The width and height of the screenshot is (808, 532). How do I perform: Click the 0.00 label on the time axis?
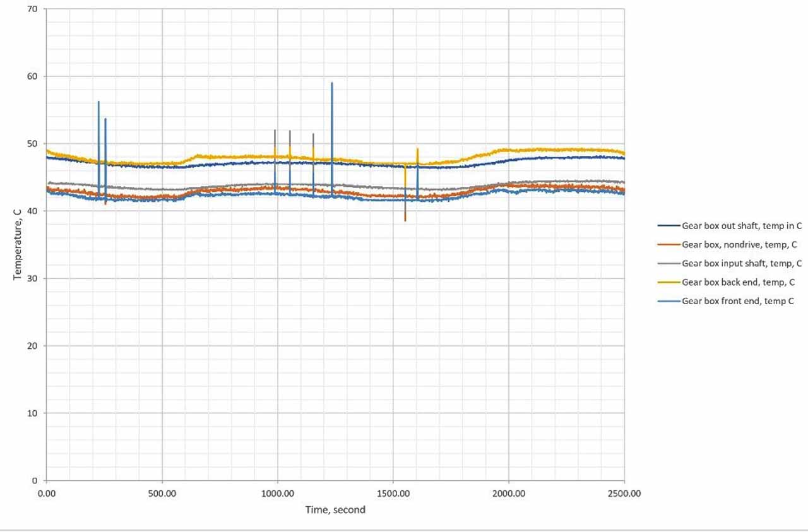pyautogui.click(x=47, y=494)
